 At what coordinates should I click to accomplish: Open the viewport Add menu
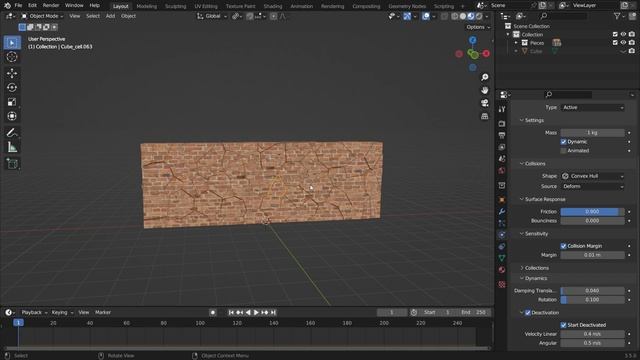[x=110, y=16]
